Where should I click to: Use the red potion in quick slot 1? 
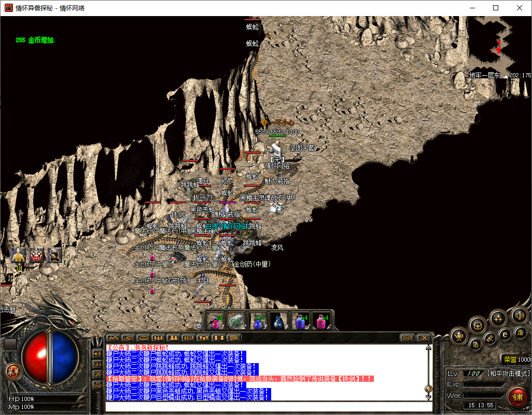216,321
